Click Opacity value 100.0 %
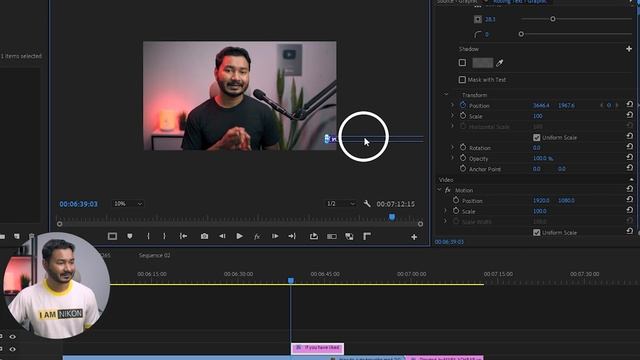 543,158
